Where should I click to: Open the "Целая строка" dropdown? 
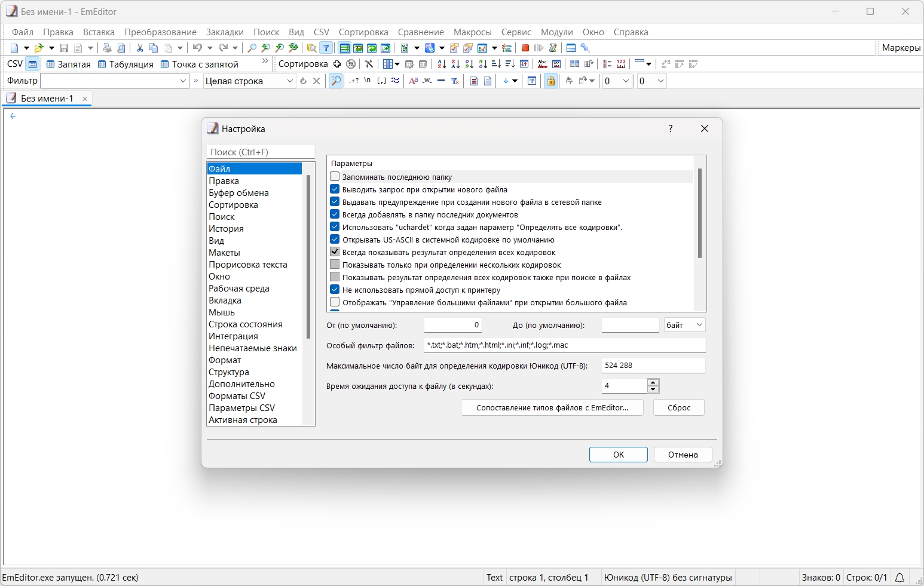[x=250, y=81]
